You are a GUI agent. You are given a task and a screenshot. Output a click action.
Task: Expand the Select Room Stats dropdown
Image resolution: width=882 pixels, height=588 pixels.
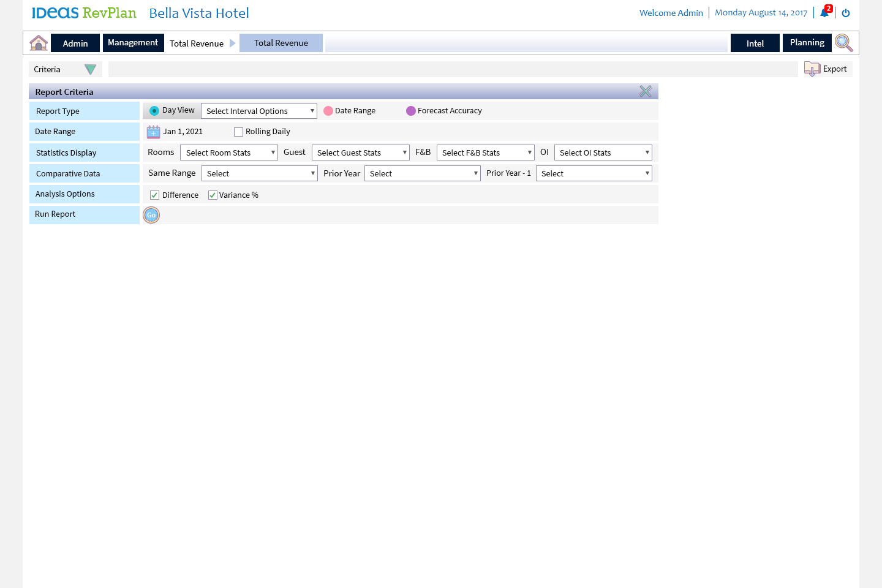click(x=229, y=153)
